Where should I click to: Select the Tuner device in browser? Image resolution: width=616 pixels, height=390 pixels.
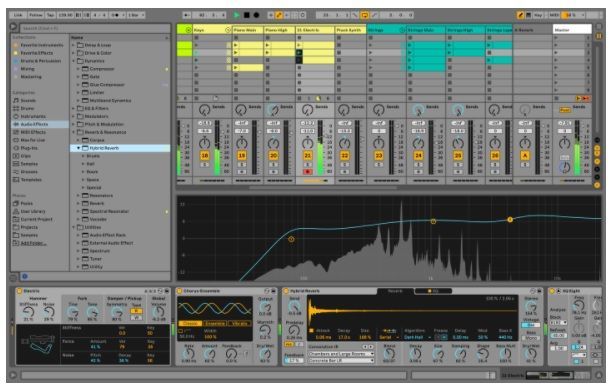tap(95, 259)
